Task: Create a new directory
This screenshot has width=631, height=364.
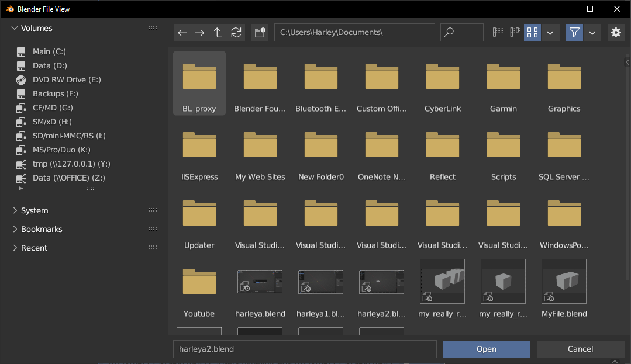Action: tap(260, 32)
